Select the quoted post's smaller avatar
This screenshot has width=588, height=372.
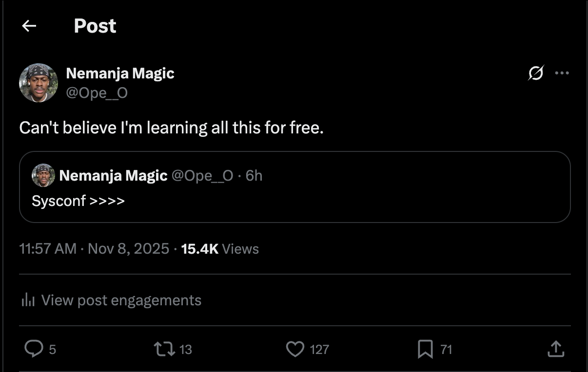pyautogui.click(x=43, y=176)
